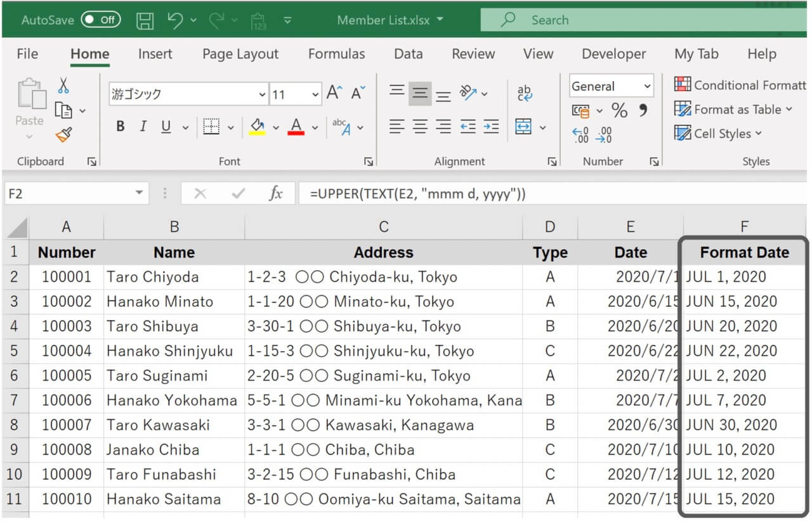The width and height of the screenshot is (812, 521).
Task: Switch to the Formulas ribbon tab
Action: 337,54
